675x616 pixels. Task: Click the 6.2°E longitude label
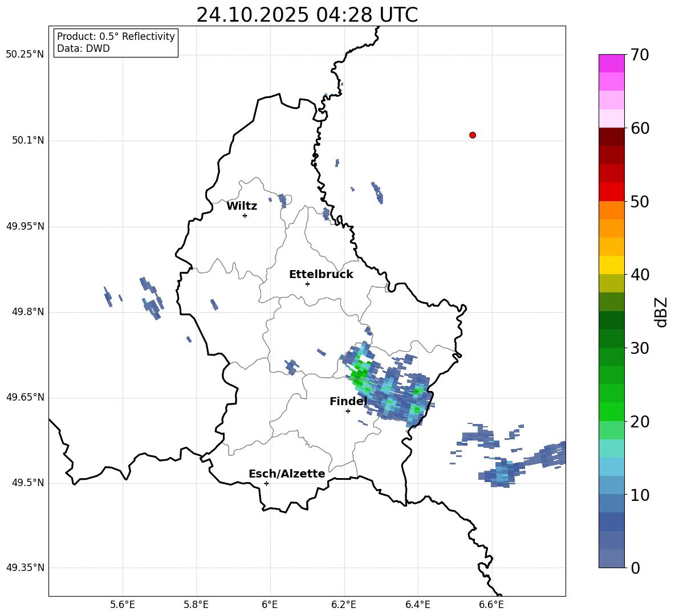344,605
